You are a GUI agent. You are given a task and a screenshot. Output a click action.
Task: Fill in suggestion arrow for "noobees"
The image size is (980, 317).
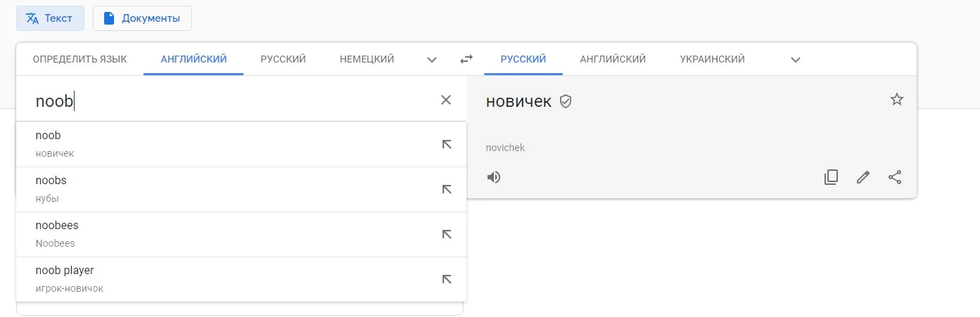click(x=446, y=234)
